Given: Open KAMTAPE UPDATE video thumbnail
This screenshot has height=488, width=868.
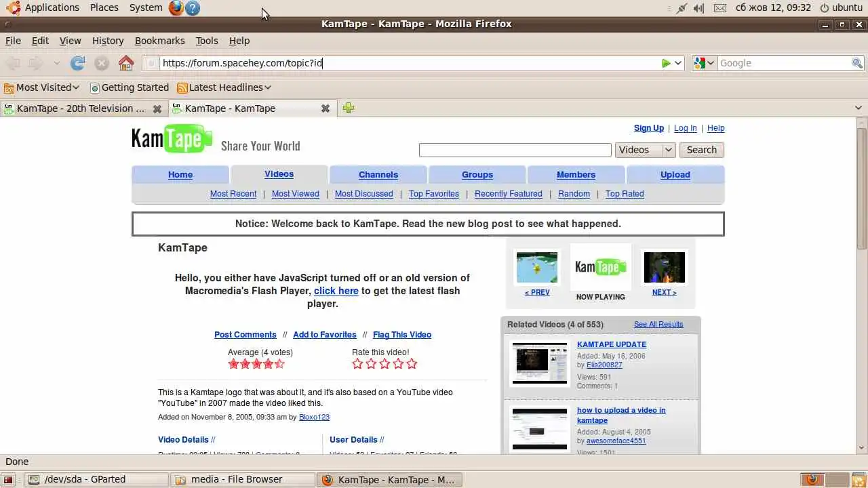Looking at the screenshot, I should [x=540, y=363].
